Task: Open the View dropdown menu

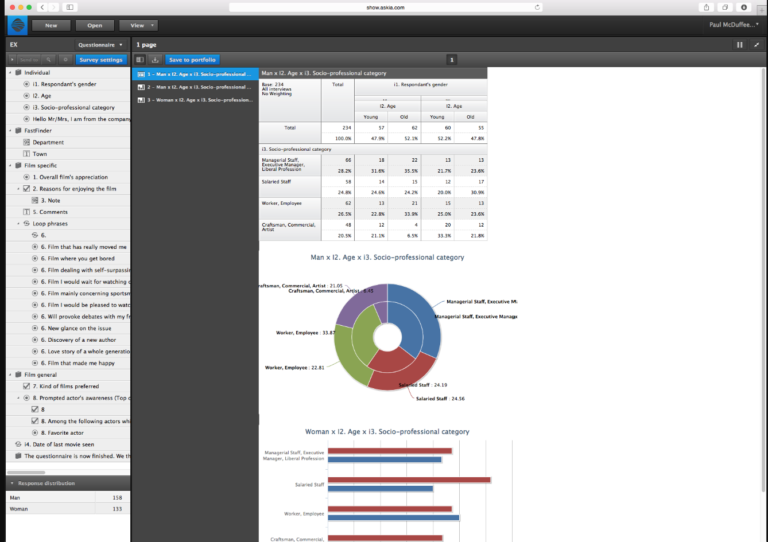Action: [139, 25]
